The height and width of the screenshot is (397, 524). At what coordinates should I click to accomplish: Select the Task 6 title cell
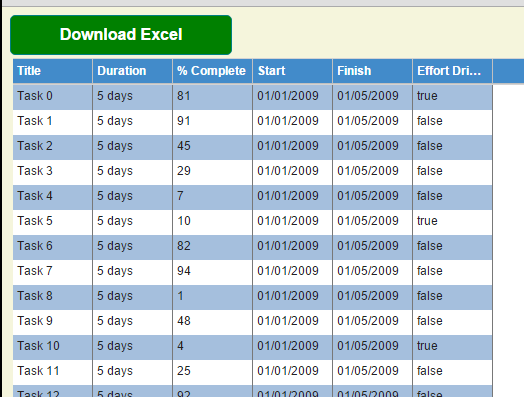(x=53, y=248)
